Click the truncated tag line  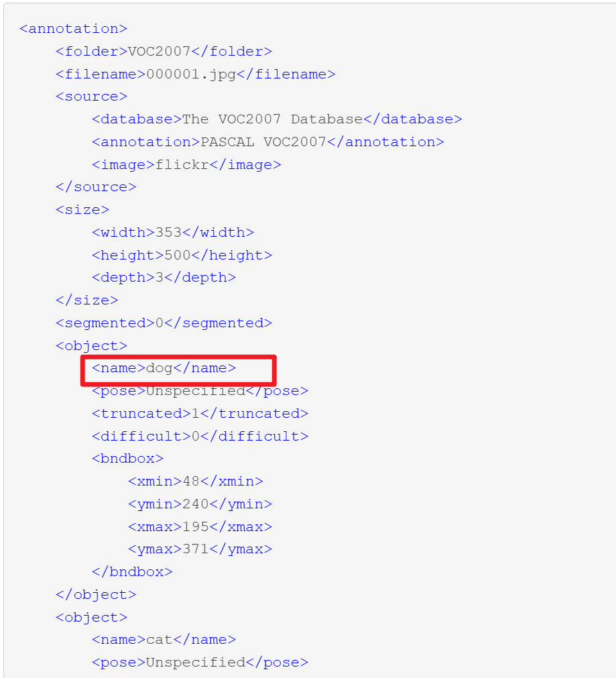[200, 414]
